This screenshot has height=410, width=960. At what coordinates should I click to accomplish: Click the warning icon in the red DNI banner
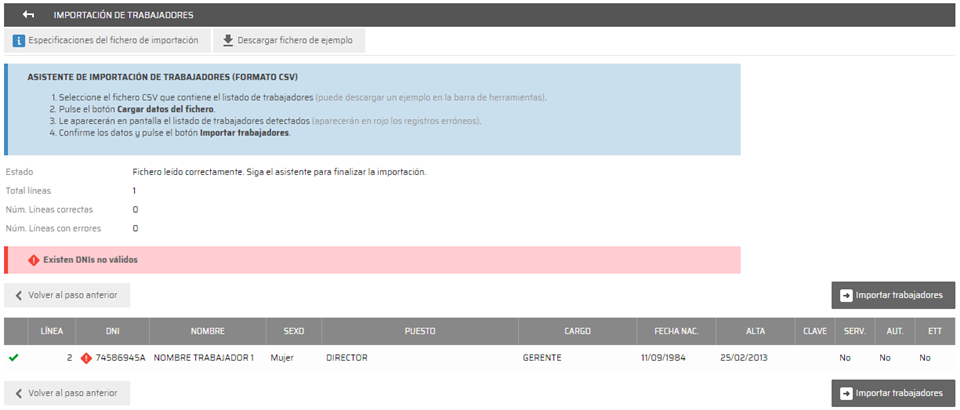[32, 260]
